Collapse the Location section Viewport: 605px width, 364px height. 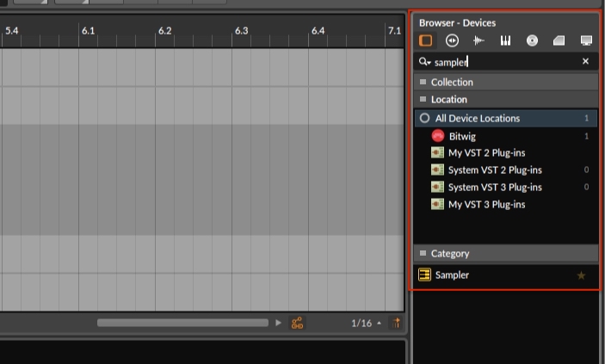[505, 100]
